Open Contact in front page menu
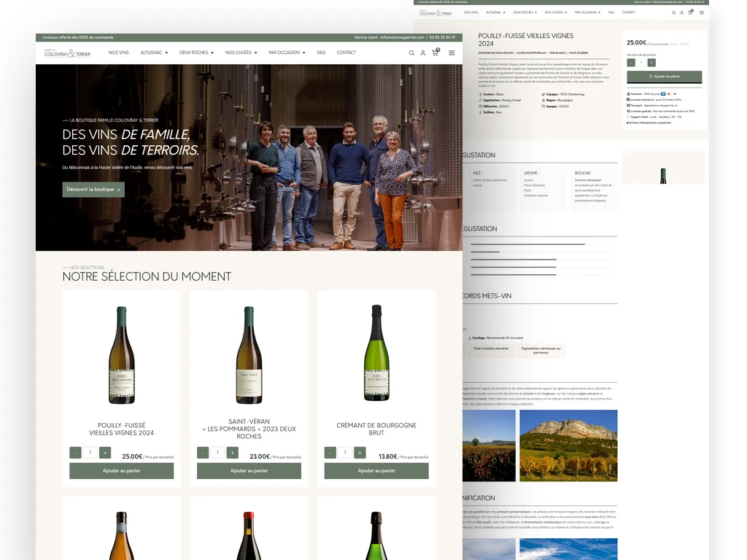 point(347,52)
